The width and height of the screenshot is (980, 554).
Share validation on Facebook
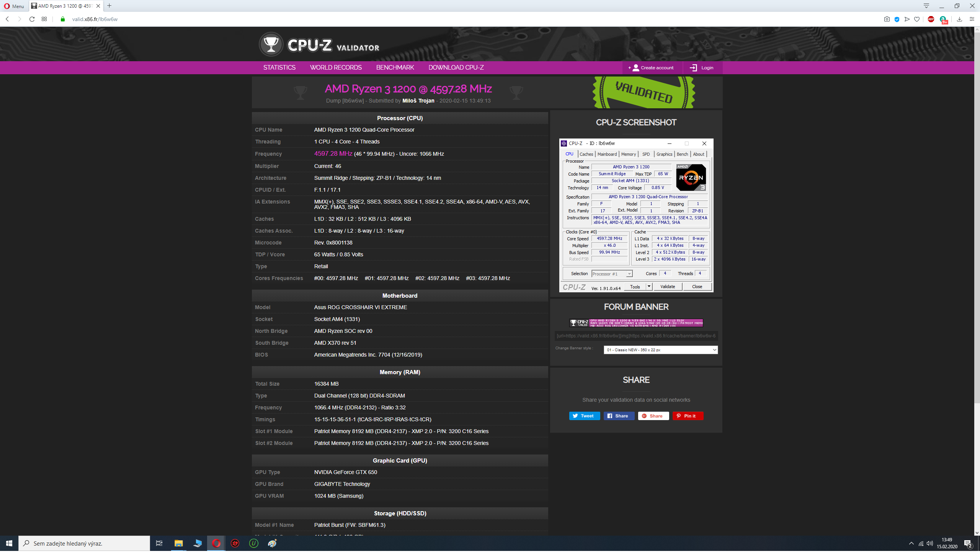619,416
